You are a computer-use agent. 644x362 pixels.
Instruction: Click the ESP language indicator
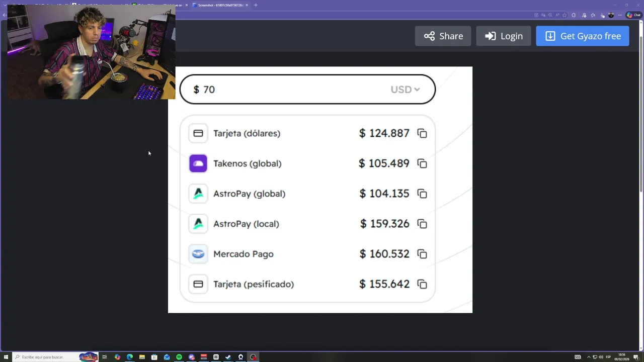point(608,357)
